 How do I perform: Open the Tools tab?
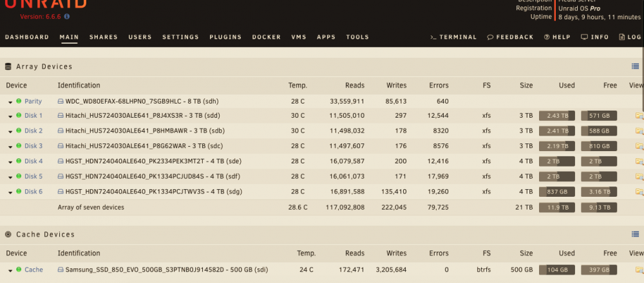click(357, 37)
